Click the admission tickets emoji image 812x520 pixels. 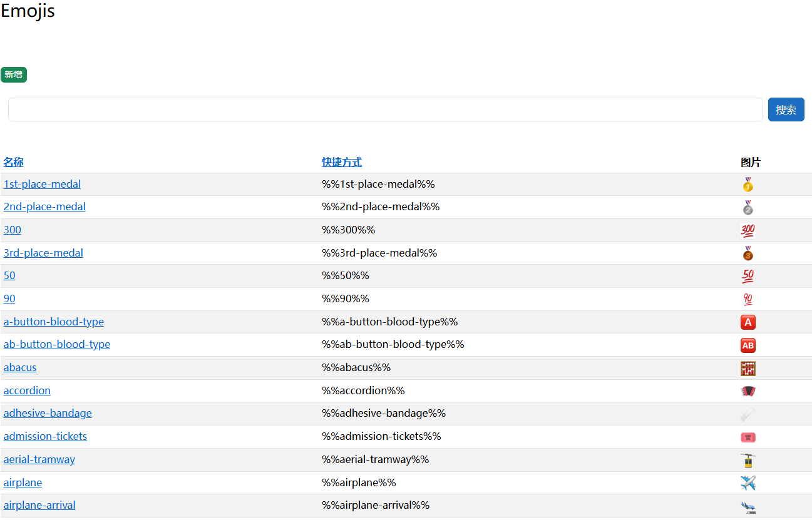[x=748, y=437]
